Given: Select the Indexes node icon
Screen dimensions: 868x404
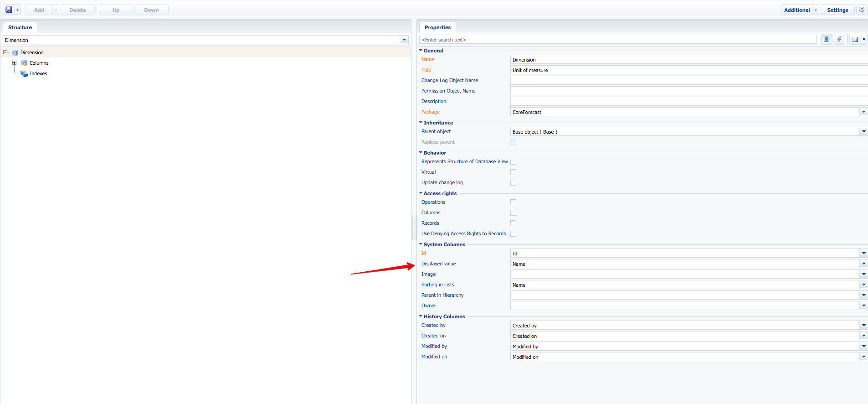Looking at the screenshot, I should click(x=24, y=73).
